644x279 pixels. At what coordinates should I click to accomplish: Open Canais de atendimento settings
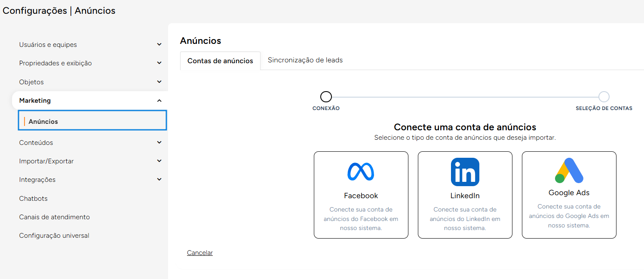(x=55, y=217)
